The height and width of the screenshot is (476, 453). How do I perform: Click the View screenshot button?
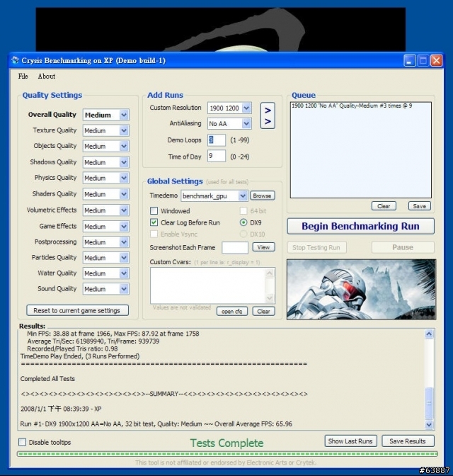[x=264, y=247]
